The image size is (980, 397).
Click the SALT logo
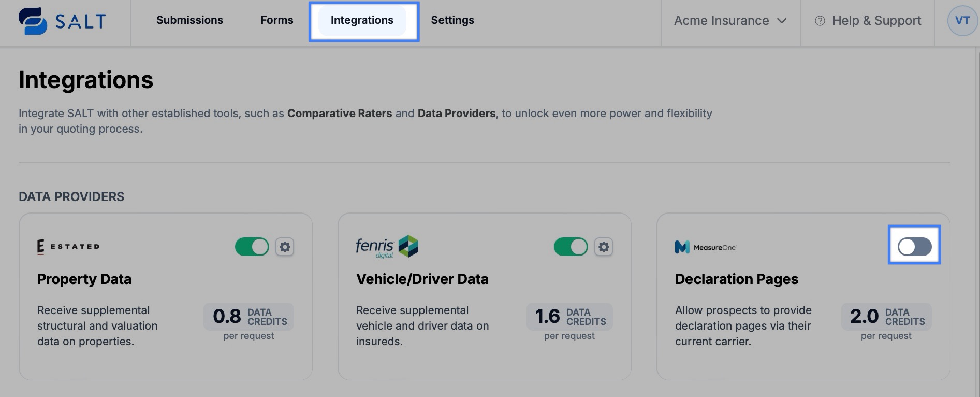click(x=62, y=21)
